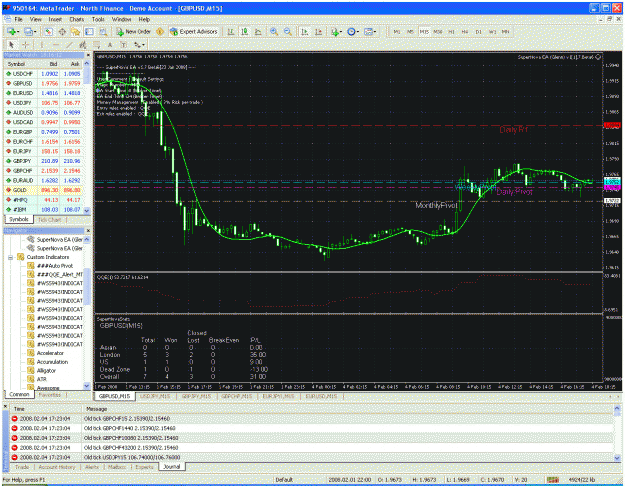
Task: Open the arrows objects dropdown
Action: click(x=139, y=45)
